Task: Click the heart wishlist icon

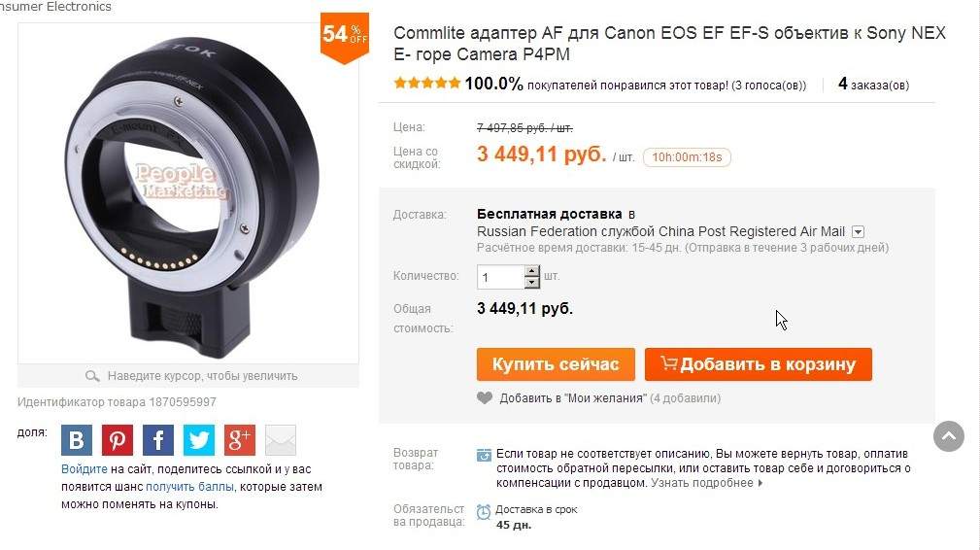Action: coord(485,398)
